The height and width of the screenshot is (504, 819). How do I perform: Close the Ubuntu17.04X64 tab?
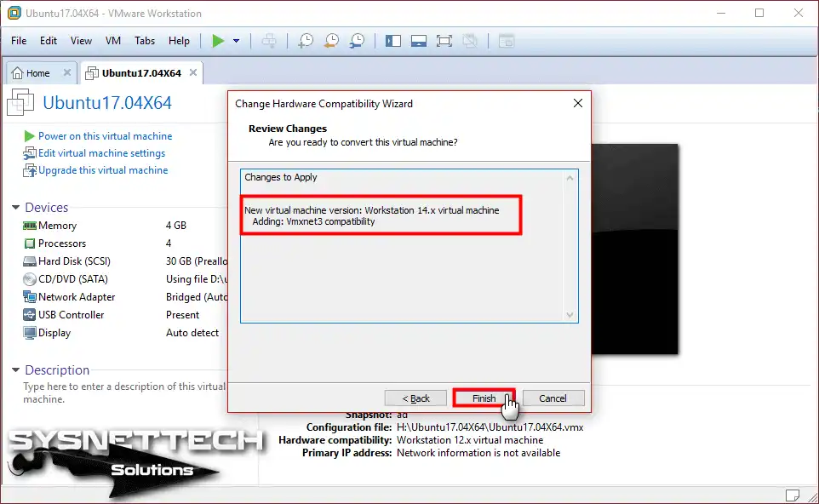coord(193,72)
